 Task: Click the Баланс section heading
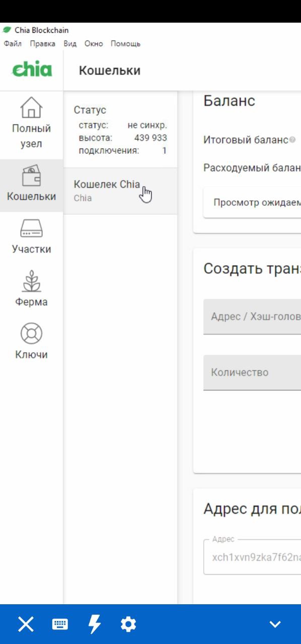tap(229, 101)
